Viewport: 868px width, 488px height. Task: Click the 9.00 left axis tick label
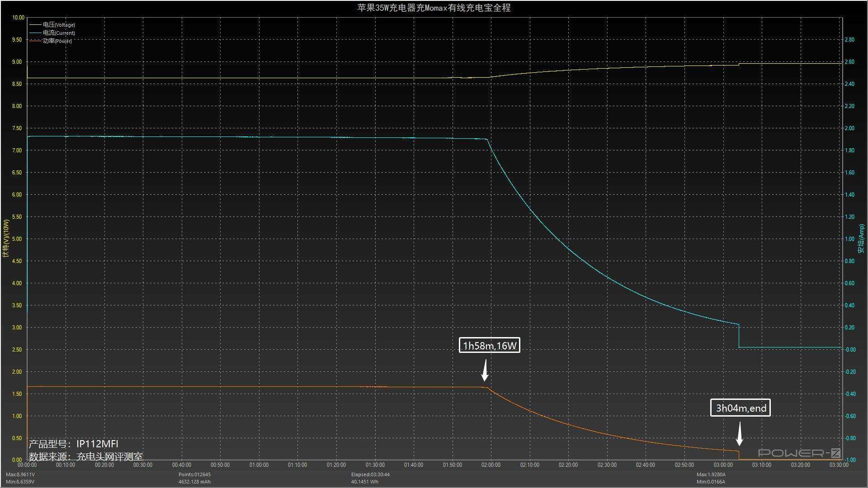point(17,62)
